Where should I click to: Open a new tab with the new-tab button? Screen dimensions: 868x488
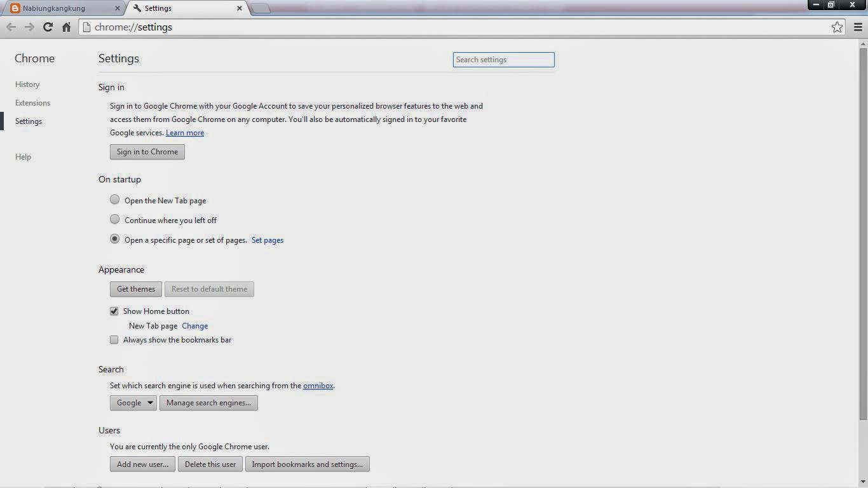261,8
